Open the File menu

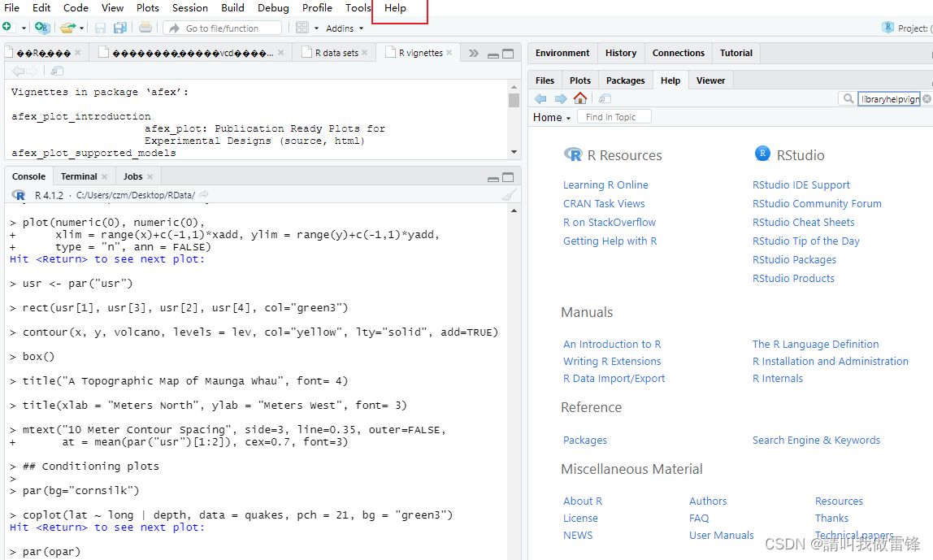click(x=12, y=8)
